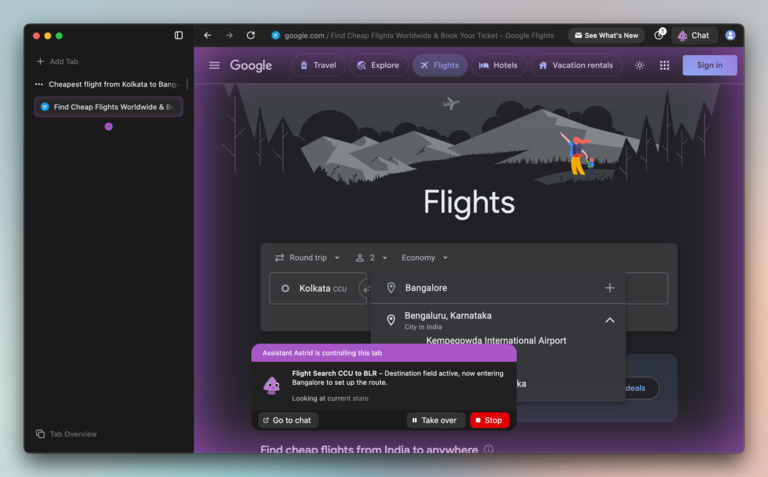768x477 pixels.
Task: Select Kempegowda International Airport suggestion
Action: point(496,340)
